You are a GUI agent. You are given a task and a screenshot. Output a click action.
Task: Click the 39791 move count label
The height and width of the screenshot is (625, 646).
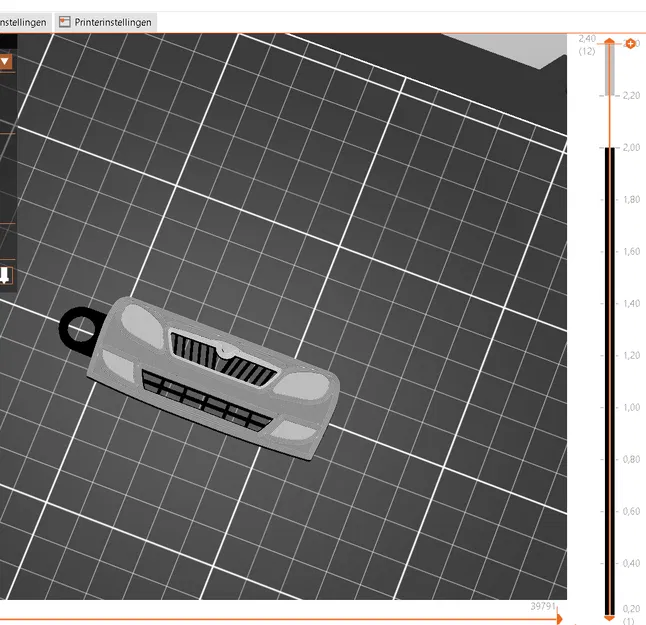coord(543,606)
